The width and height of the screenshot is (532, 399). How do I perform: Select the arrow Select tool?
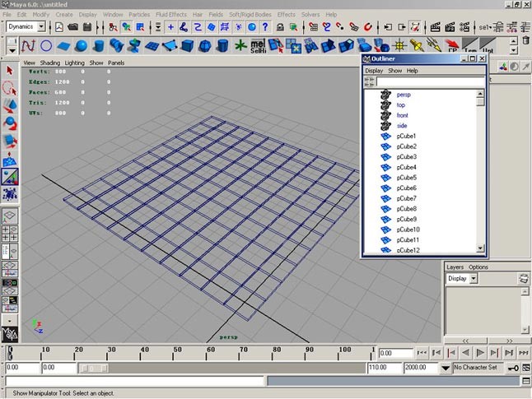(10, 71)
